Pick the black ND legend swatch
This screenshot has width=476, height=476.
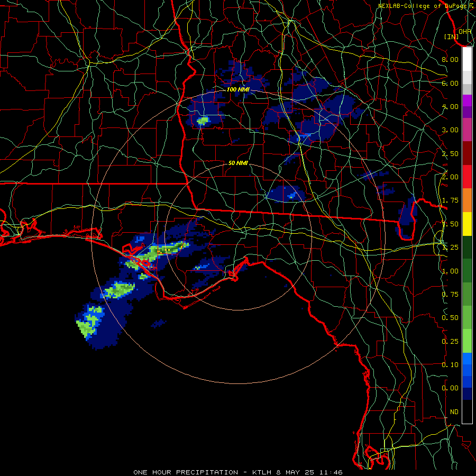(x=467, y=411)
